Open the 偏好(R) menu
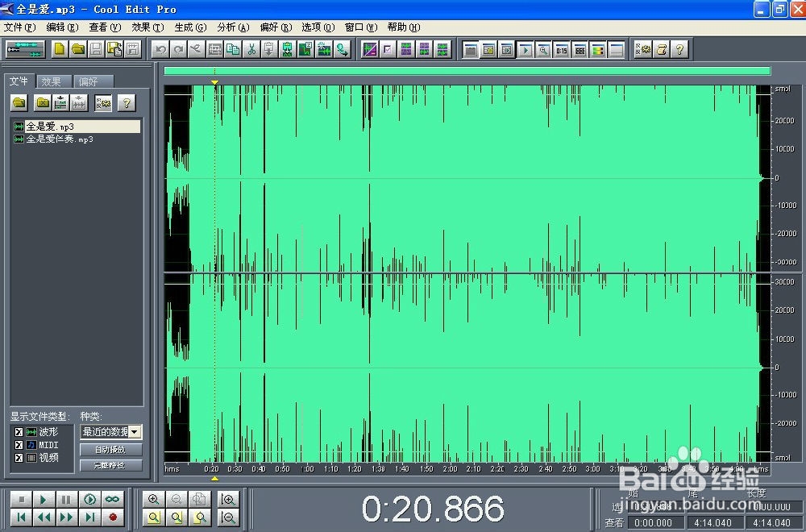 (276, 27)
